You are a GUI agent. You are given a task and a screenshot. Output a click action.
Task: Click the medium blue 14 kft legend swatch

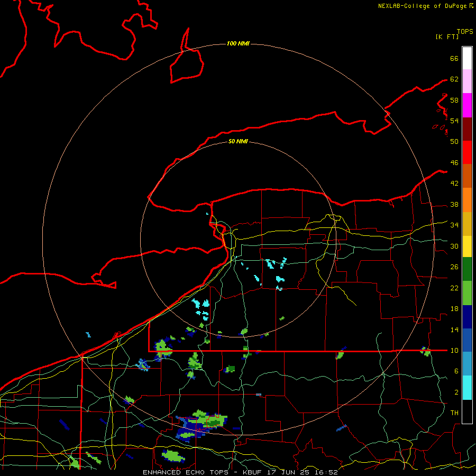pyautogui.click(x=467, y=340)
